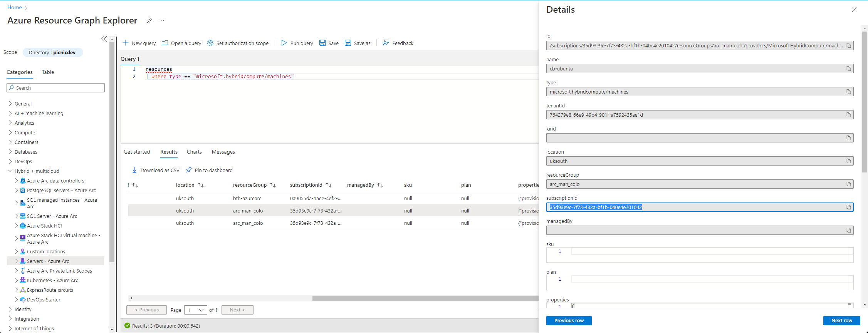Collapse the Hybrid + multicloud category
868x333 pixels.
pos(10,171)
